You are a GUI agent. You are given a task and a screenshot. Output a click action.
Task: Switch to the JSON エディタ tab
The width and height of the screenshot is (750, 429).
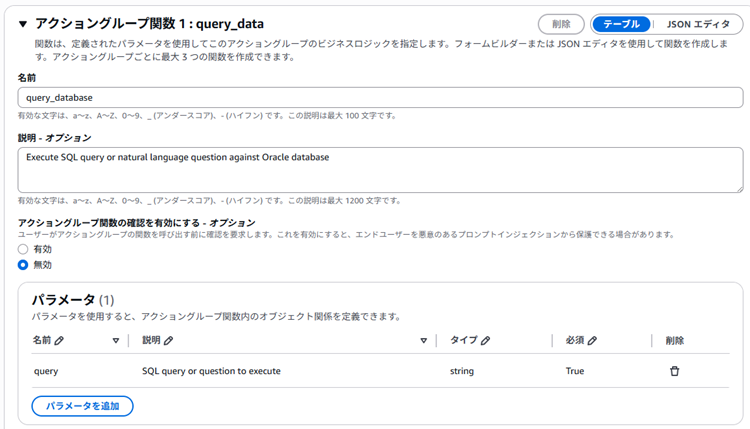tap(697, 24)
